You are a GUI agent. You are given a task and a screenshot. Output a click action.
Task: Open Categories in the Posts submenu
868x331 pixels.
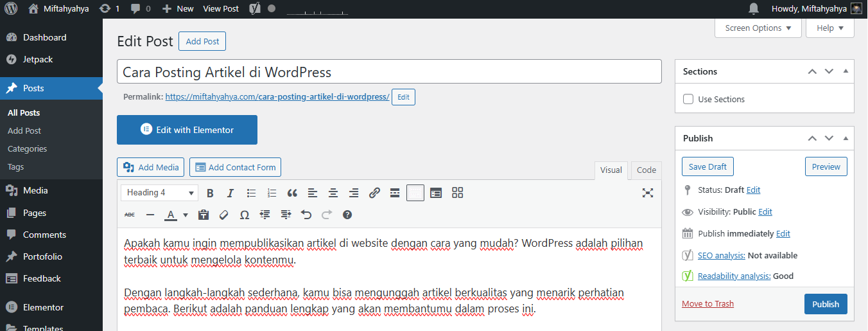click(28, 148)
